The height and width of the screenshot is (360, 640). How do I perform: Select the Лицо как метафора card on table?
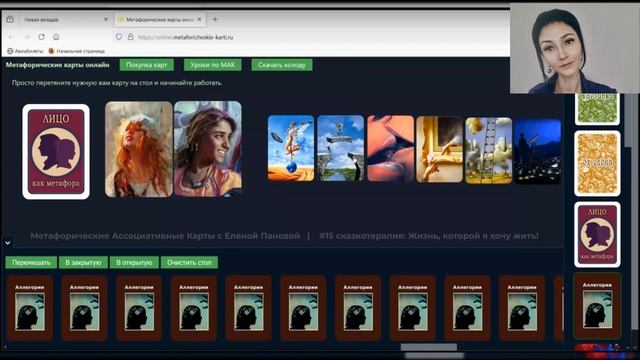pos(56,151)
